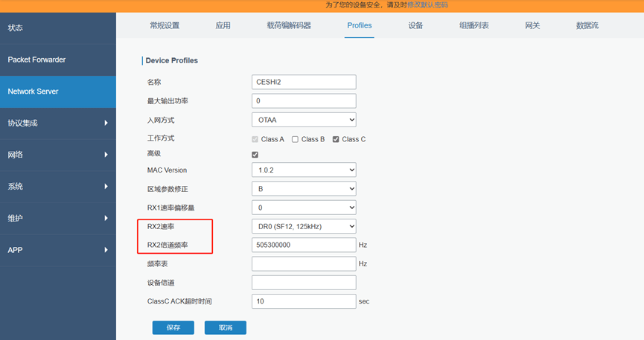Click the 保存 button
644x340 pixels.
click(x=173, y=327)
